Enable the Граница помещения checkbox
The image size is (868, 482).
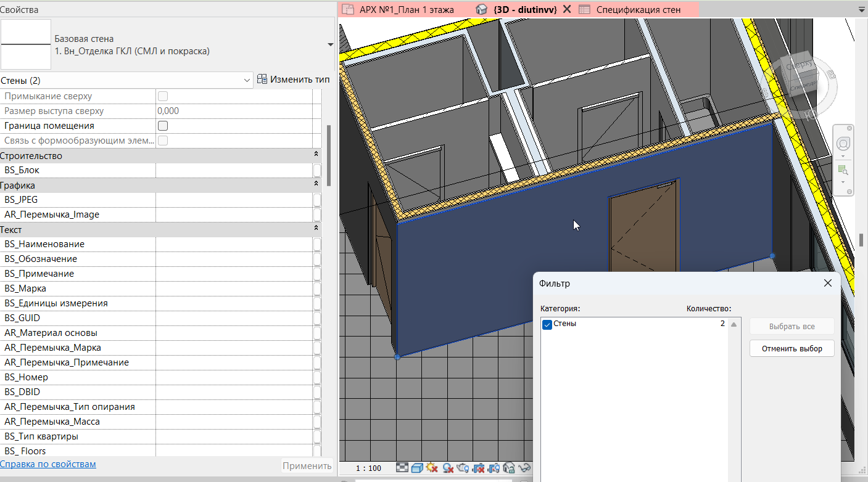click(x=163, y=126)
